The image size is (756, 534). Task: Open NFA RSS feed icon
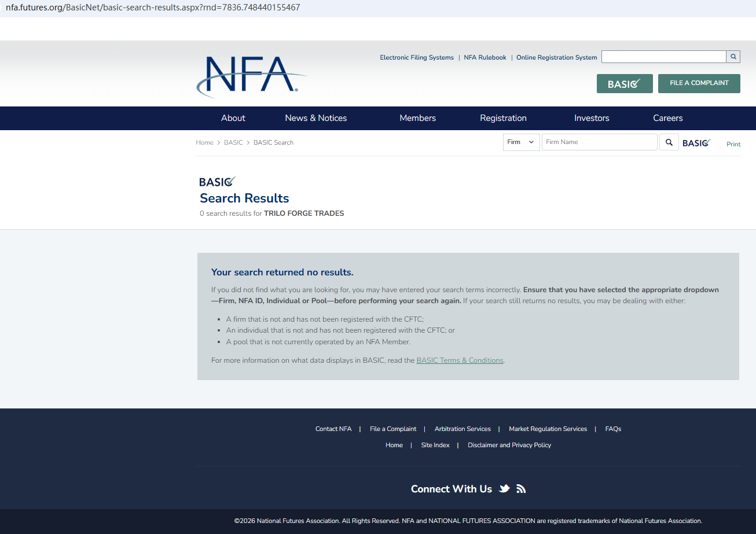point(521,489)
